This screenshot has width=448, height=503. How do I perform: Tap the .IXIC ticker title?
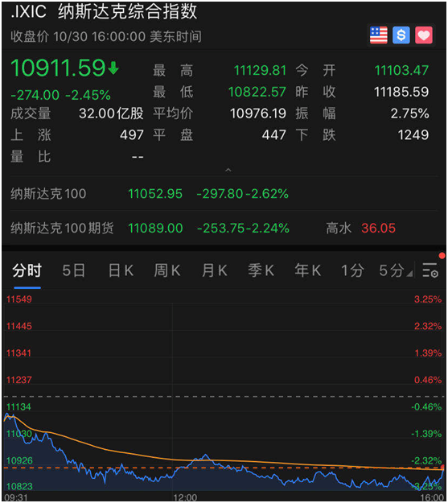point(29,12)
